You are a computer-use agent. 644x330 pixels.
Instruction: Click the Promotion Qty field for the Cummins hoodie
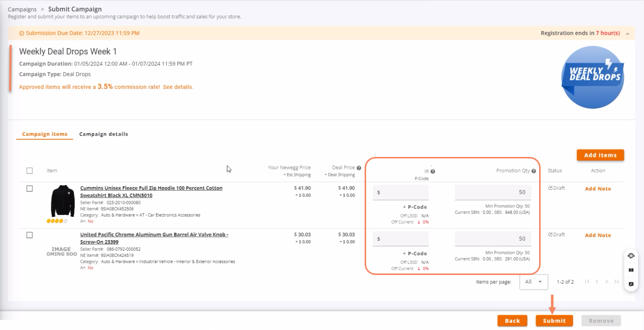click(493, 192)
